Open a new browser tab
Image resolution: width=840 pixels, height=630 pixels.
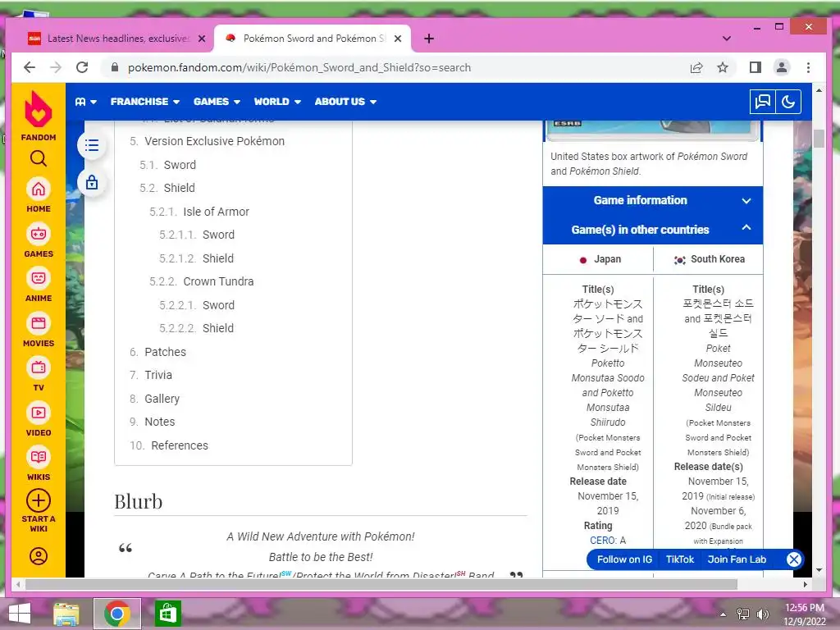tap(428, 39)
